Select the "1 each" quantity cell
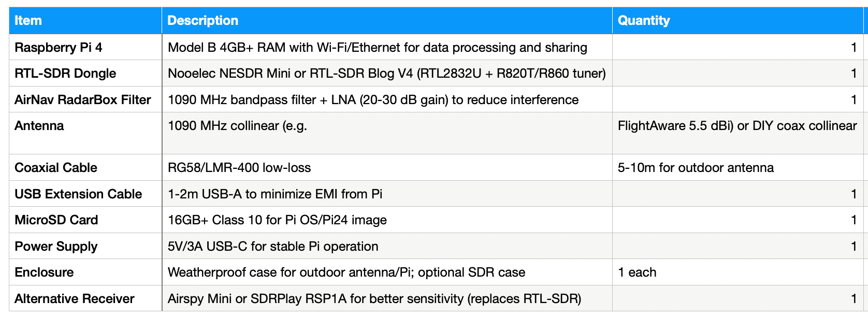Screen dimensions: 868x316 [637, 272]
